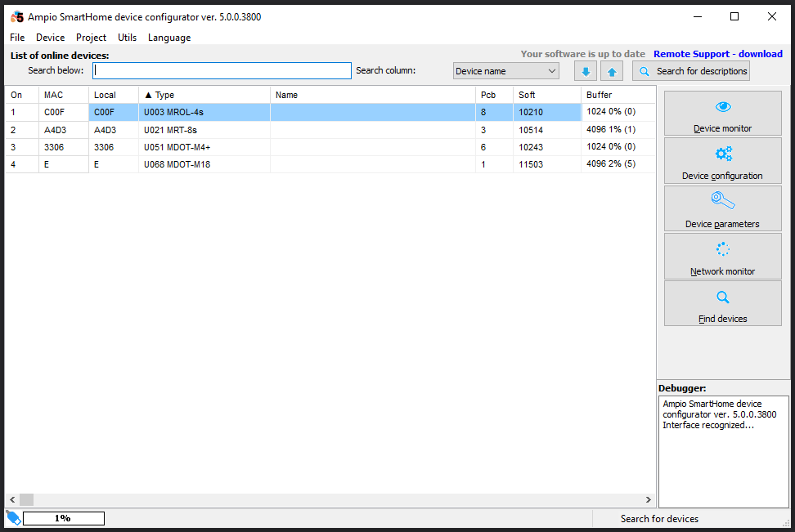The height and width of the screenshot is (532, 795).
Task: Open the Utils menu
Action: 128,38
